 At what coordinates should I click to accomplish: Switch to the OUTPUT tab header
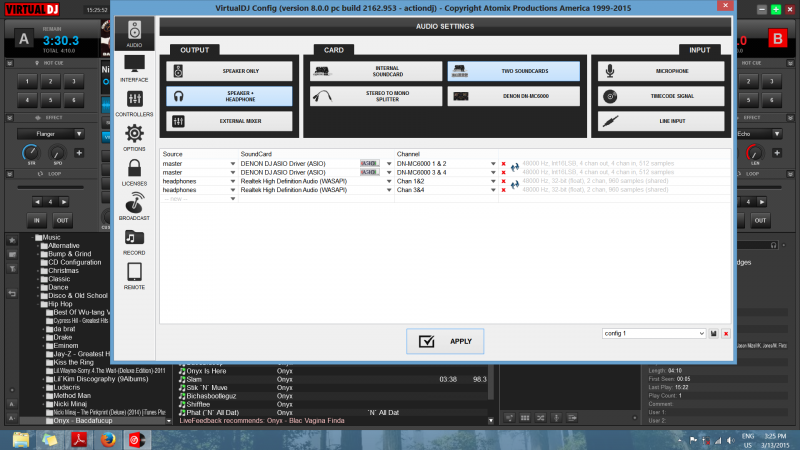(x=194, y=50)
